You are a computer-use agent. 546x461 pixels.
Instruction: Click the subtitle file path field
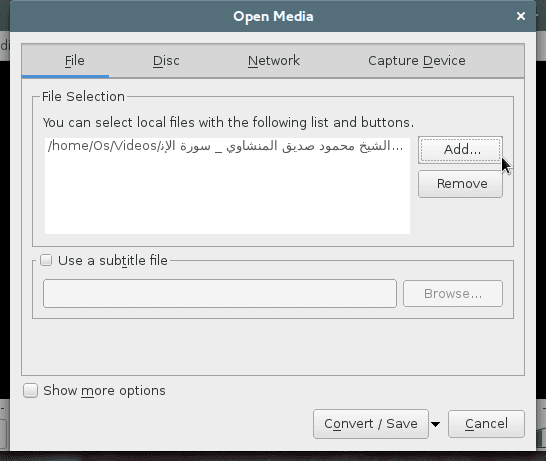point(220,294)
